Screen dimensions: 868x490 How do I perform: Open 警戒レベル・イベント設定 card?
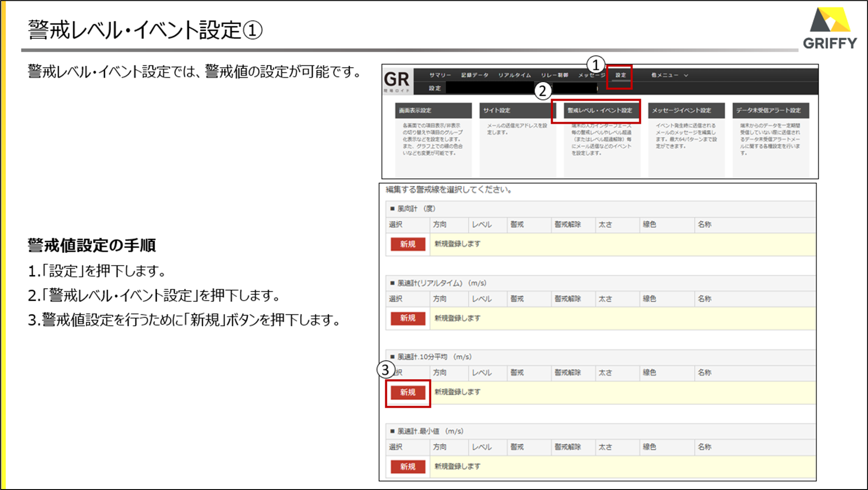(x=600, y=111)
